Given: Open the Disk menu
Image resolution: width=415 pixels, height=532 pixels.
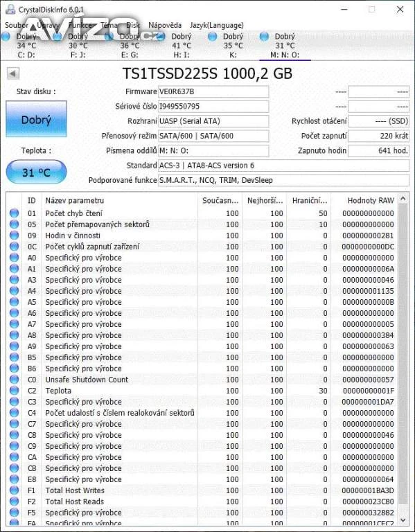Looking at the screenshot, I should [x=133, y=25].
